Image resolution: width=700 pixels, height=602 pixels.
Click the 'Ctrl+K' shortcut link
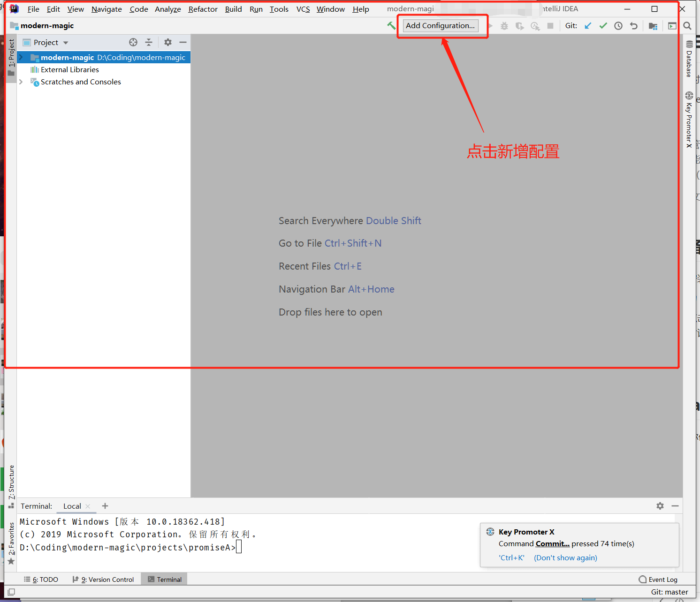tap(511, 557)
